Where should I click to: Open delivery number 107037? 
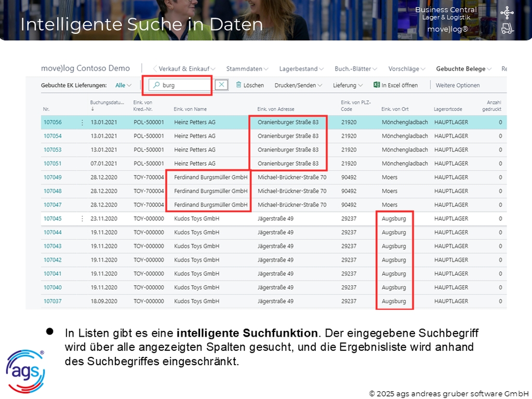click(52, 301)
